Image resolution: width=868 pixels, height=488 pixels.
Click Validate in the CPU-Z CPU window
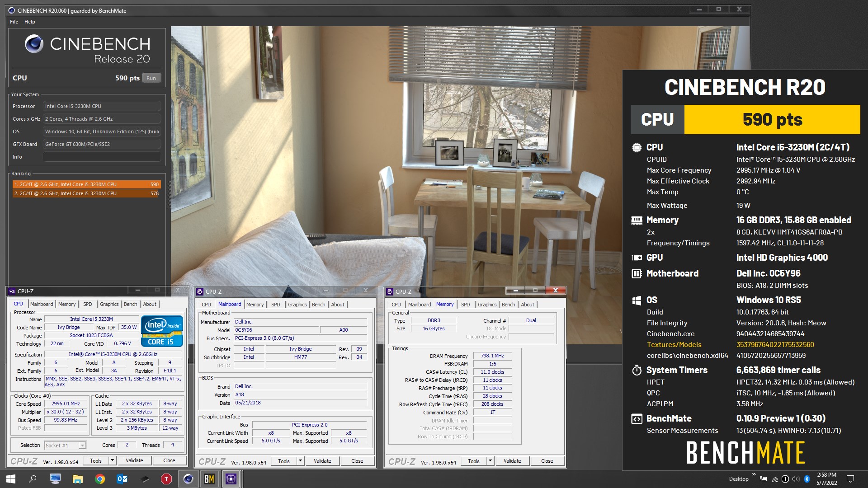[x=134, y=460]
